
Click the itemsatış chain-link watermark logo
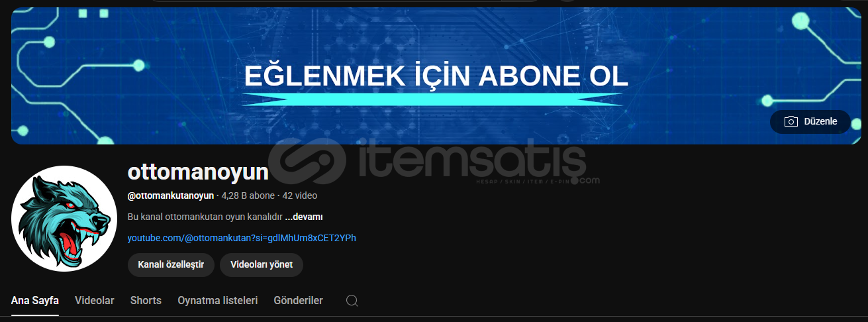coord(307,160)
